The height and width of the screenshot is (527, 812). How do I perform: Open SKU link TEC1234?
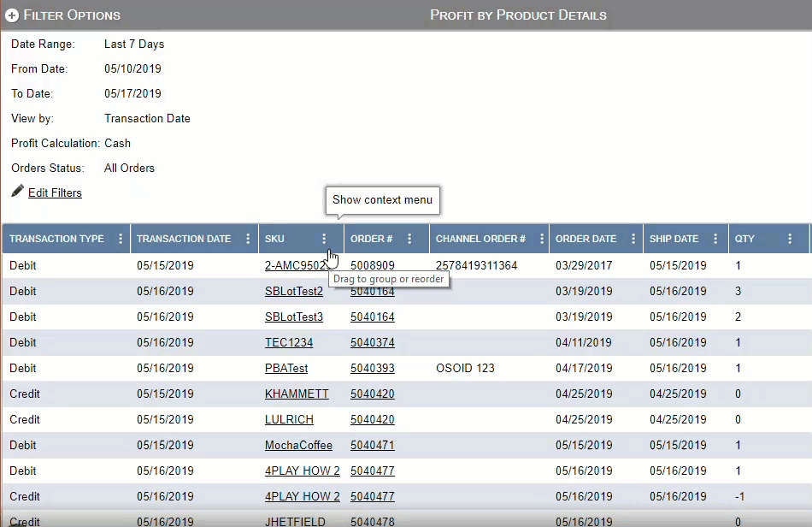click(289, 342)
